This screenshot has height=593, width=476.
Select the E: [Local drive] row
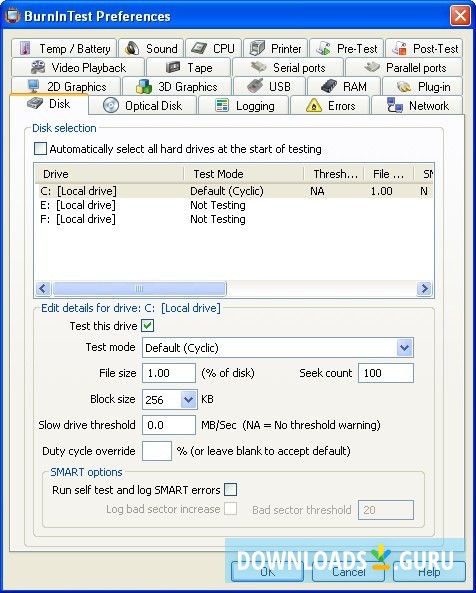(234, 205)
